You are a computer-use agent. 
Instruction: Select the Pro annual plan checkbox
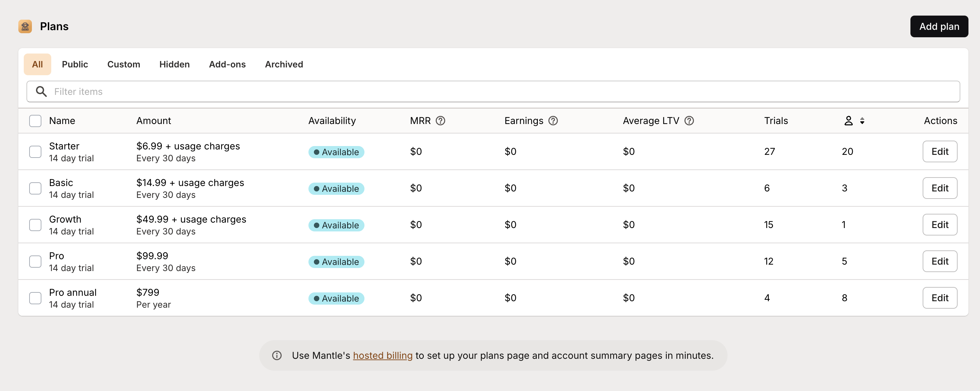click(35, 298)
